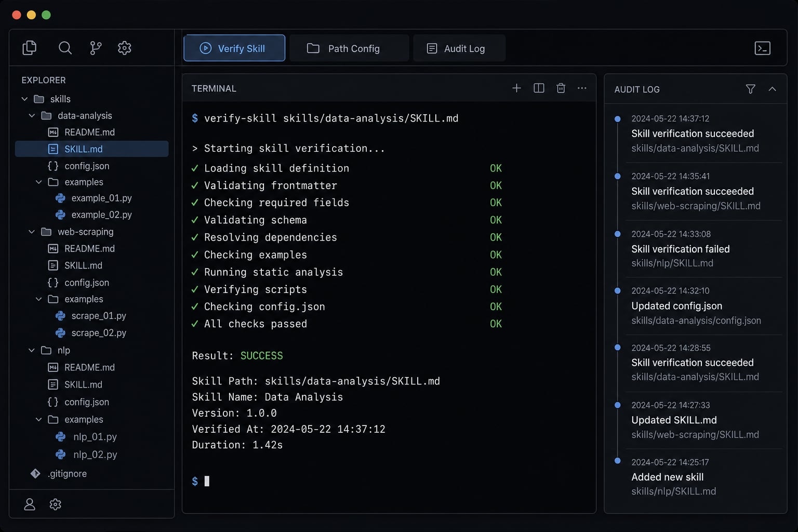Image resolution: width=798 pixels, height=532 pixels.
Task: Select audit entry from 14:28:55
Action: [696, 363]
